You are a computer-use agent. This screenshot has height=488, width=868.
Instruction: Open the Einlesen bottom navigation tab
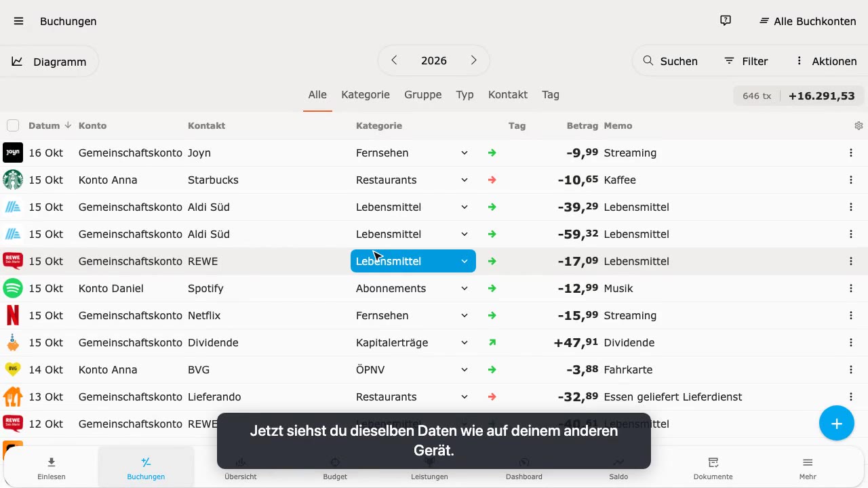point(52,468)
